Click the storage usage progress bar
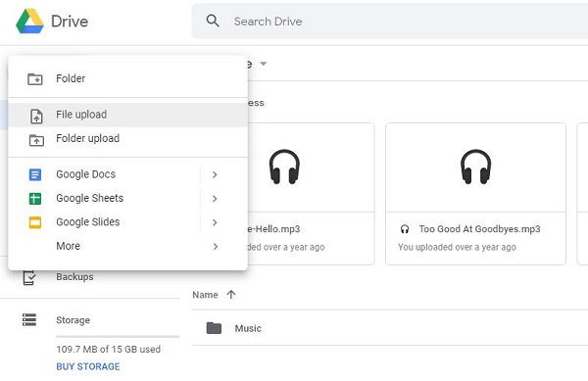The width and height of the screenshot is (588, 381). pyautogui.click(x=118, y=336)
